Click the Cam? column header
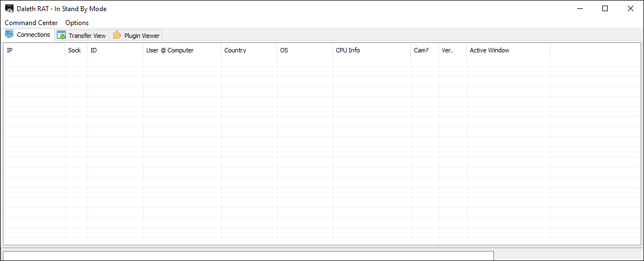 click(x=425, y=50)
